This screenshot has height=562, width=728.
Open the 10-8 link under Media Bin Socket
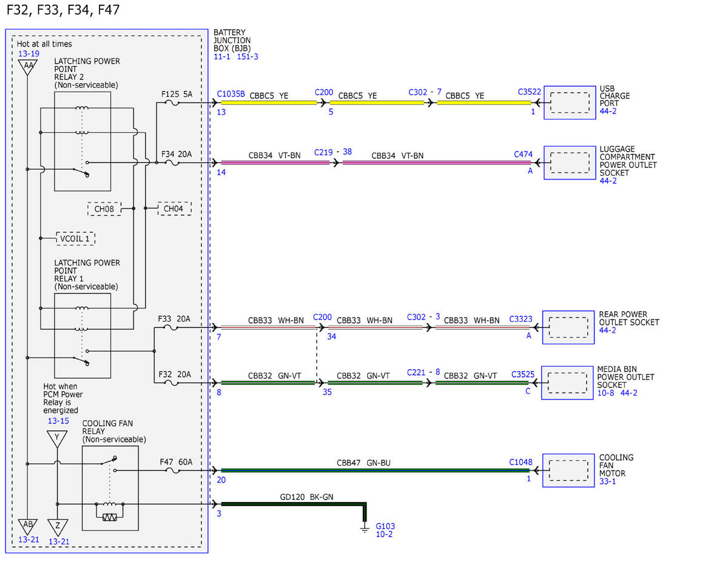[x=607, y=393]
